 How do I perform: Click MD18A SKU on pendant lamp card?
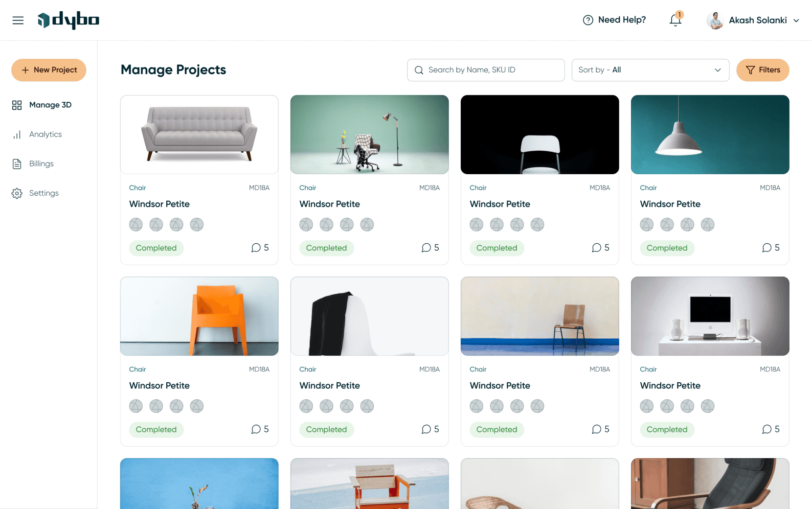[x=770, y=188]
